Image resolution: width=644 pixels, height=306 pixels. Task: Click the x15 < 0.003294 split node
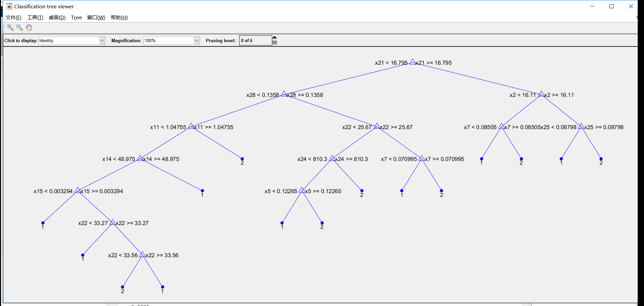click(77, 190)
